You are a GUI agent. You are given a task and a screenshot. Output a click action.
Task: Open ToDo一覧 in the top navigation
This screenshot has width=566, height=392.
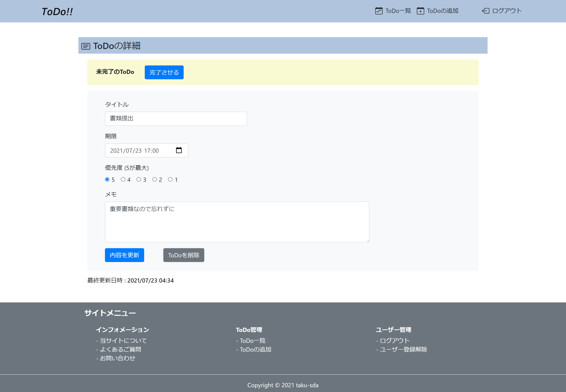click(398, 11)
